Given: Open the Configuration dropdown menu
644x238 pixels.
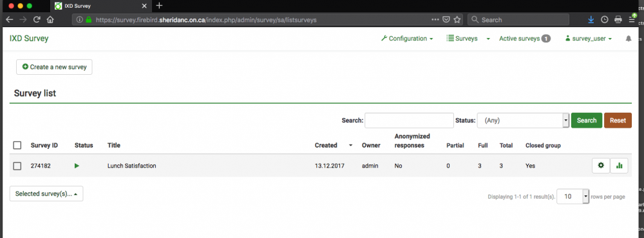Looking at the screenshot, I should (x=407, y=39).
